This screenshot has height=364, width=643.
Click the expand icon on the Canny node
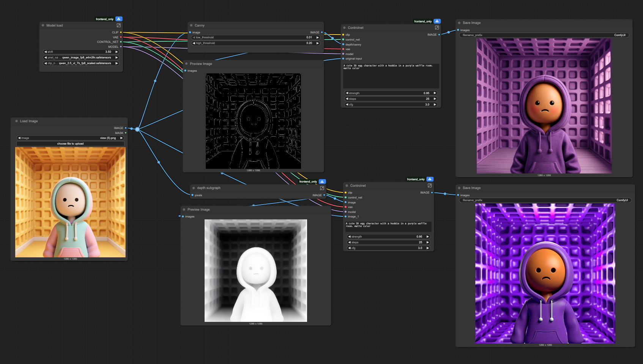[x=318, y=25]
